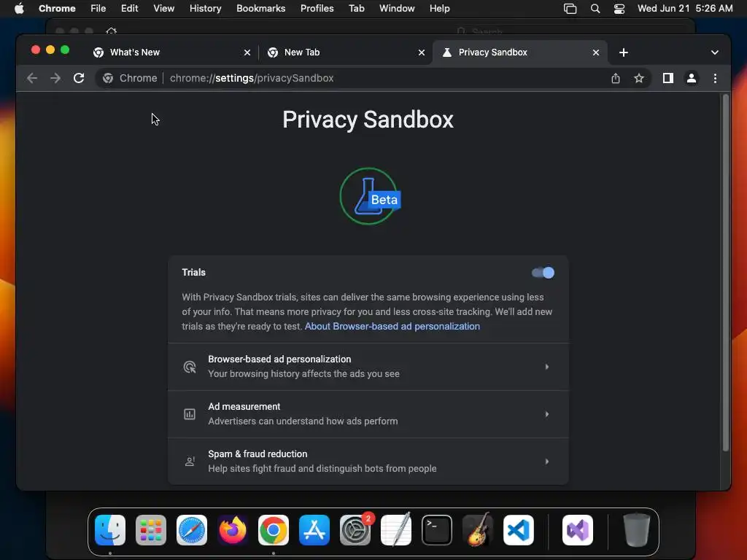Close the Privacy Sandbox tab
The height and width of the screenshot is (560, 747).
point(596,52)
